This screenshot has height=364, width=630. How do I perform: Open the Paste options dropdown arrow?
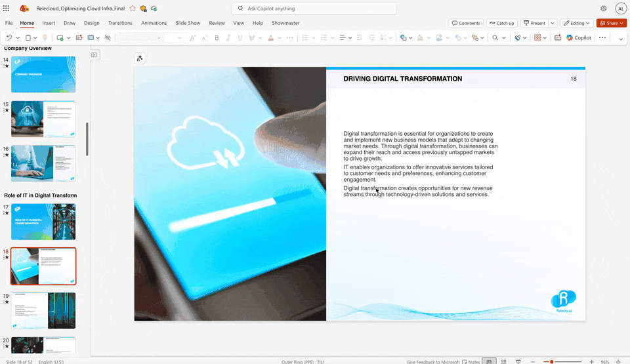[x=35, y=38]
